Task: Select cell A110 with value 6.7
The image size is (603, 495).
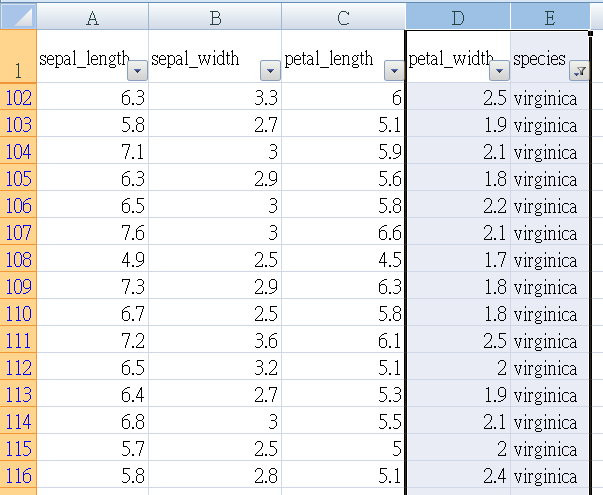Action: tap(93, 312)
